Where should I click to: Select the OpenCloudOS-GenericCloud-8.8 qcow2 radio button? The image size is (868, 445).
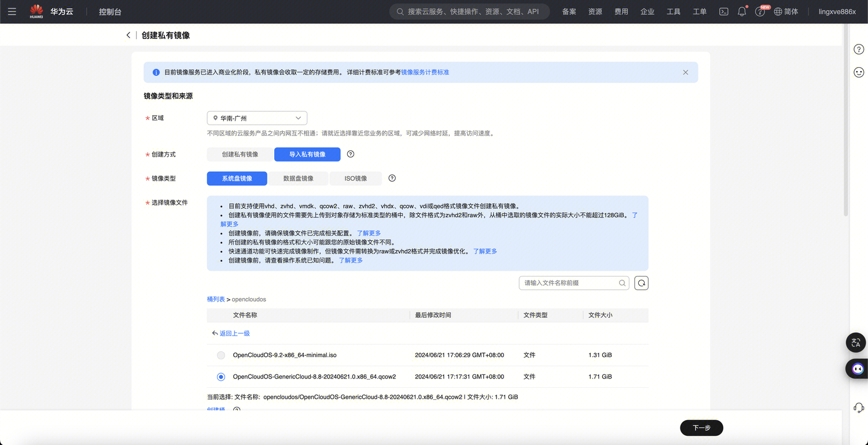click(221, 377)
